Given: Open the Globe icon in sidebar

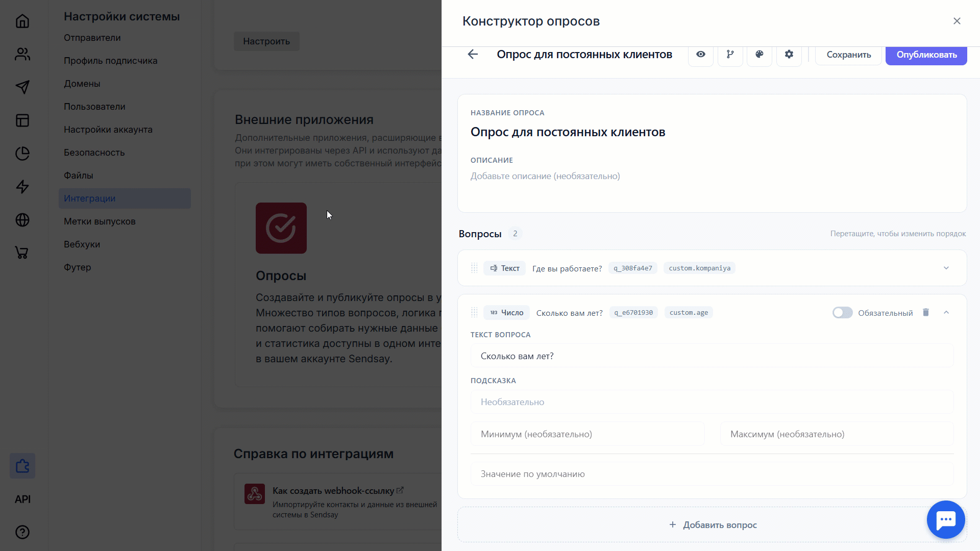Looking at the screenshot, I should (22, 220).
